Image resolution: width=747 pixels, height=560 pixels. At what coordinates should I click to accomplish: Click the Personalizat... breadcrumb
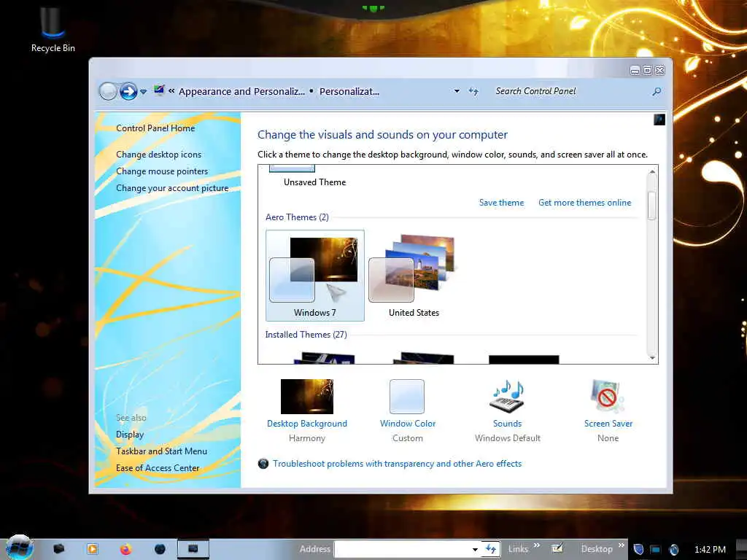(349, 91)
